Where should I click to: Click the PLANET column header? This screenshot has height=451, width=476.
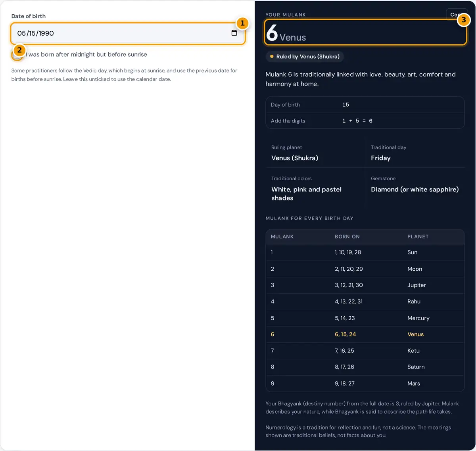click(x=418, y=237)
